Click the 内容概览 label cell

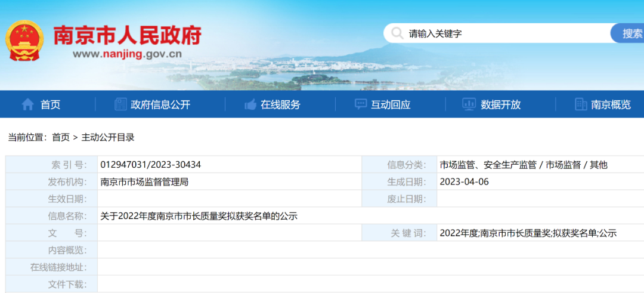52,250
